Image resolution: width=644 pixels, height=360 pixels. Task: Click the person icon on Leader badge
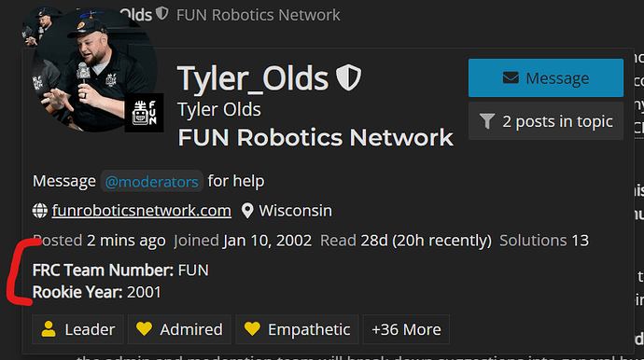point(49,329)
